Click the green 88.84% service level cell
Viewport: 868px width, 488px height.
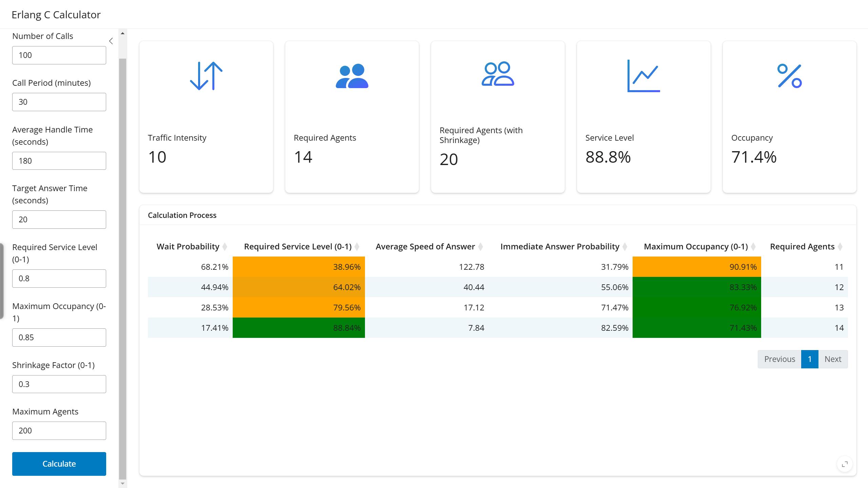click(x=298, y=328)
